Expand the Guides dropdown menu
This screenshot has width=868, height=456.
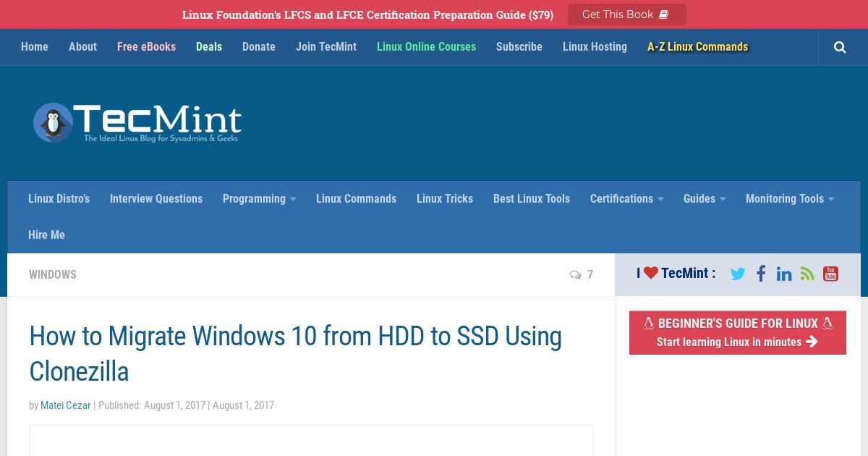click(705, 198)
